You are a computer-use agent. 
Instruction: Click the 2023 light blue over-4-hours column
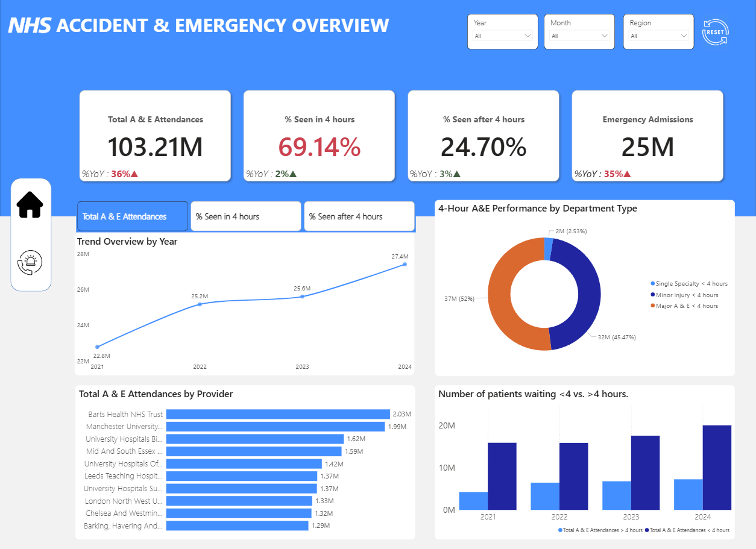click(x=617, y=495)
